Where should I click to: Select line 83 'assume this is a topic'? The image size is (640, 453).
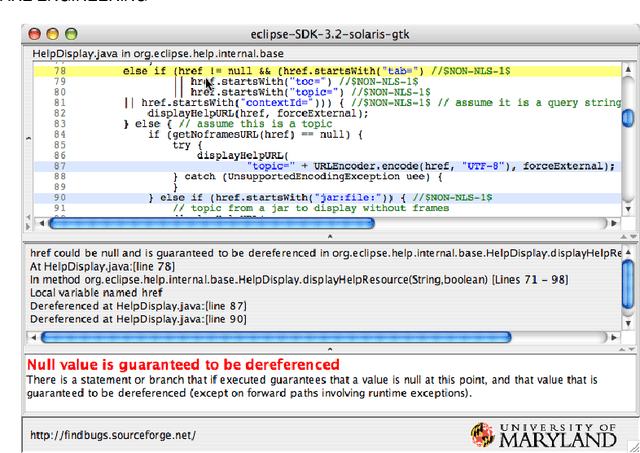(x=327, y=124)
